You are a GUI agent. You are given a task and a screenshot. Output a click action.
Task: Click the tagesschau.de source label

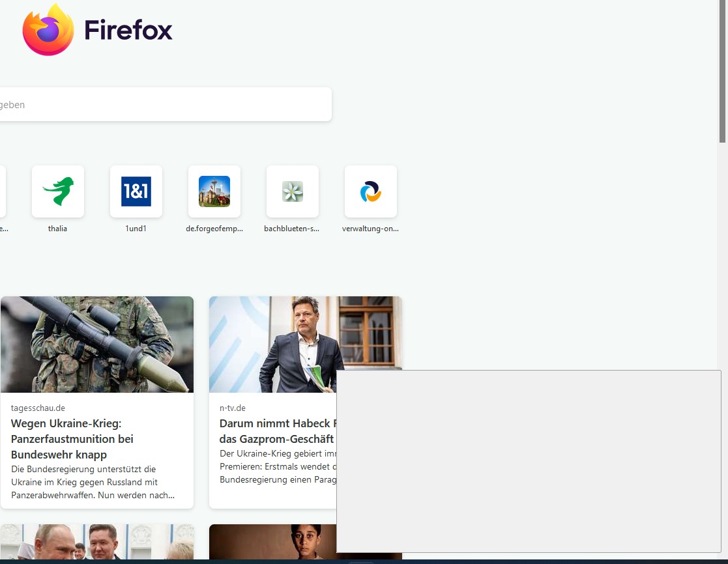tap(38, 408)
